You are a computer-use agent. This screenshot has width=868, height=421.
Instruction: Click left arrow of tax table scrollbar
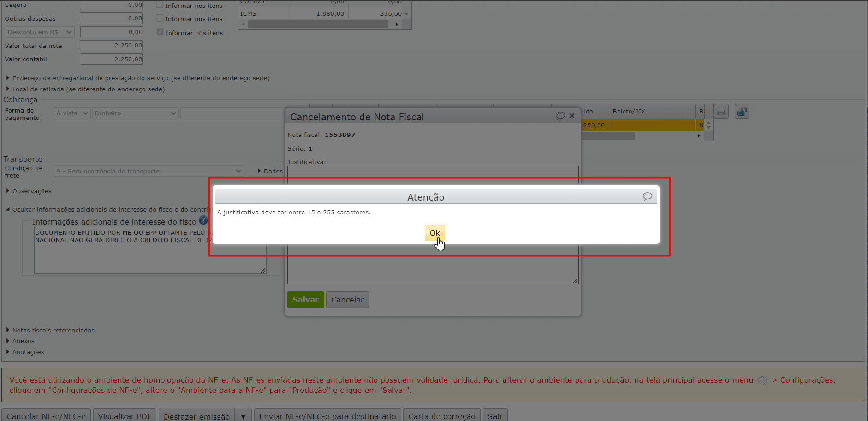244,24
